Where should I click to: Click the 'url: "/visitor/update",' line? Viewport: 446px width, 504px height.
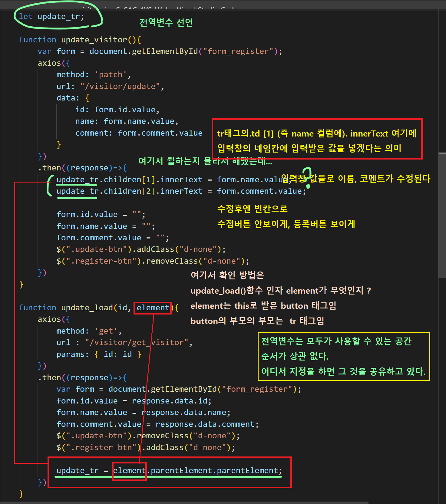110,87
